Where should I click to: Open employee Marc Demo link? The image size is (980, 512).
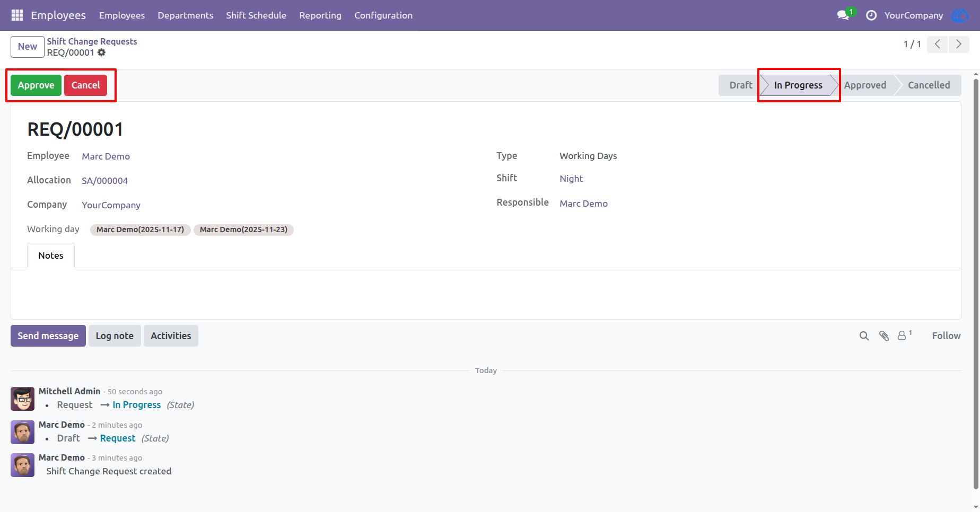[x=106, y=156]
